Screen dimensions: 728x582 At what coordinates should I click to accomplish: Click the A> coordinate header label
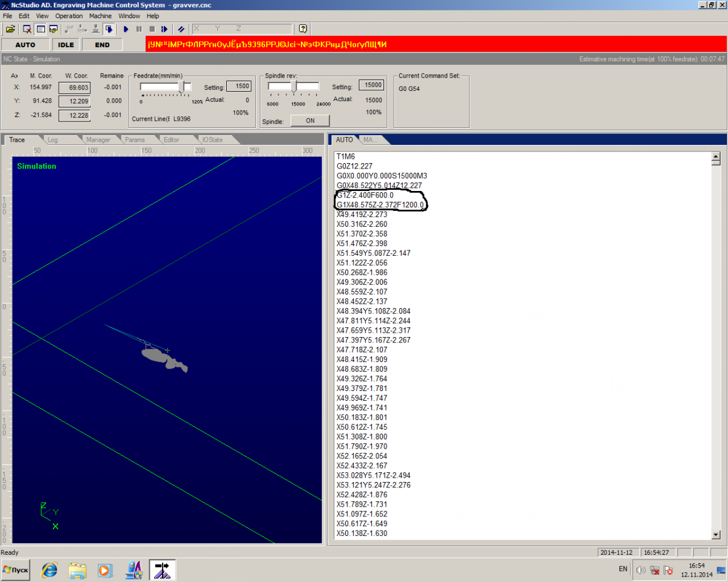tap(14, 75)
